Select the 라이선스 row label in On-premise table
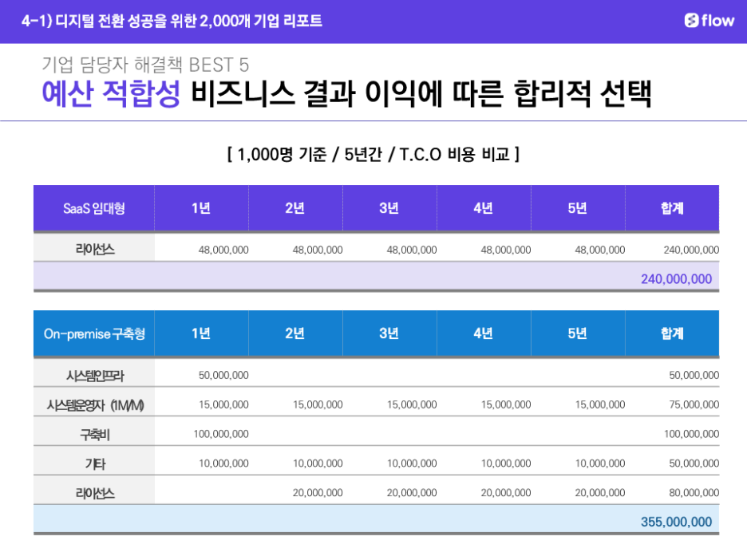 coord(94,493)
